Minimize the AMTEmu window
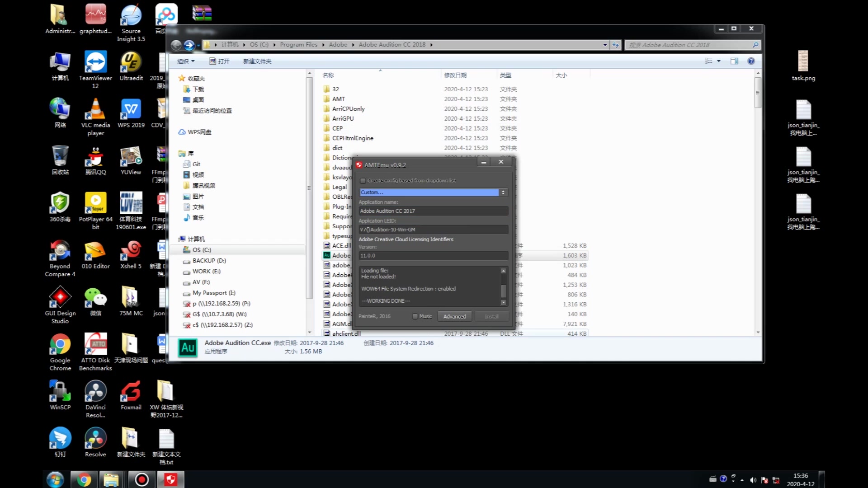The height and width of the screenshot is (488, 868). click(x=484, y=162)
